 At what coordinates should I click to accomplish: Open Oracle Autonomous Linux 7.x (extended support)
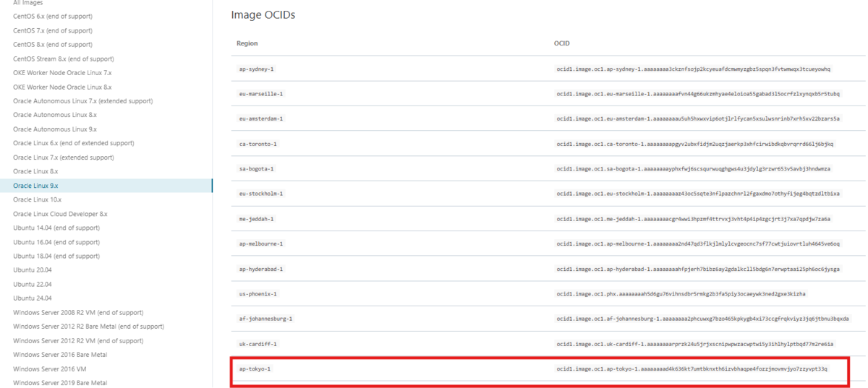click(83, 101)
